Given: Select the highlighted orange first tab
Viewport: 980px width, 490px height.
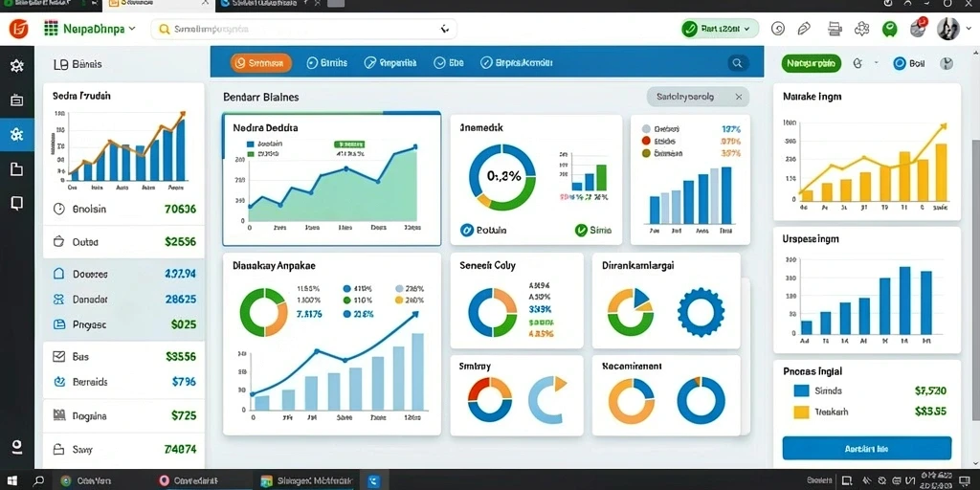Looking at the screenshot, I should 260,62.
